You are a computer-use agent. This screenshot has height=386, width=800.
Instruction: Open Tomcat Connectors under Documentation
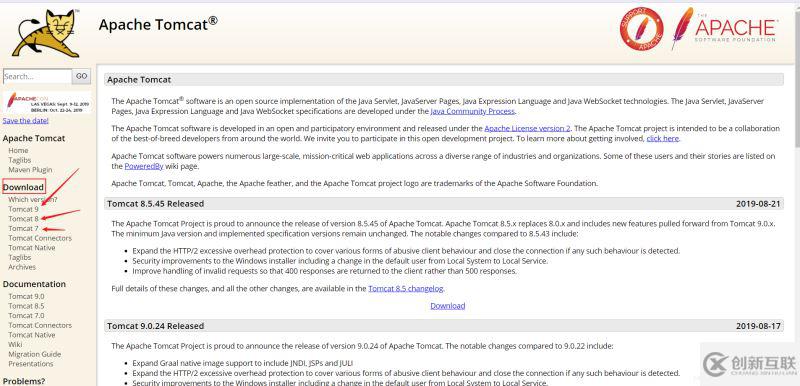click(40, 325)
